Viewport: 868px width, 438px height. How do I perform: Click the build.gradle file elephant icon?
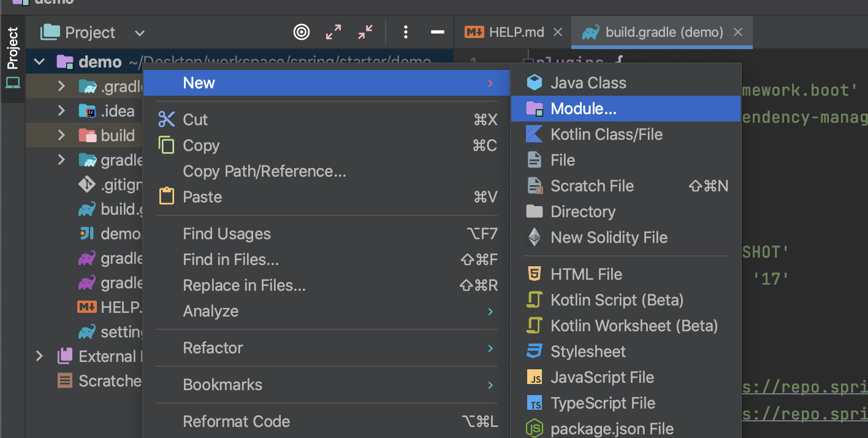tap(87, 209)
